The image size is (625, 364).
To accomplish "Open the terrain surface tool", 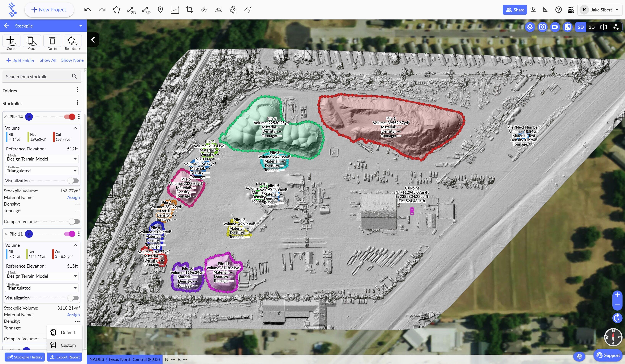I will pyautogui.click(x=218, y=10).
